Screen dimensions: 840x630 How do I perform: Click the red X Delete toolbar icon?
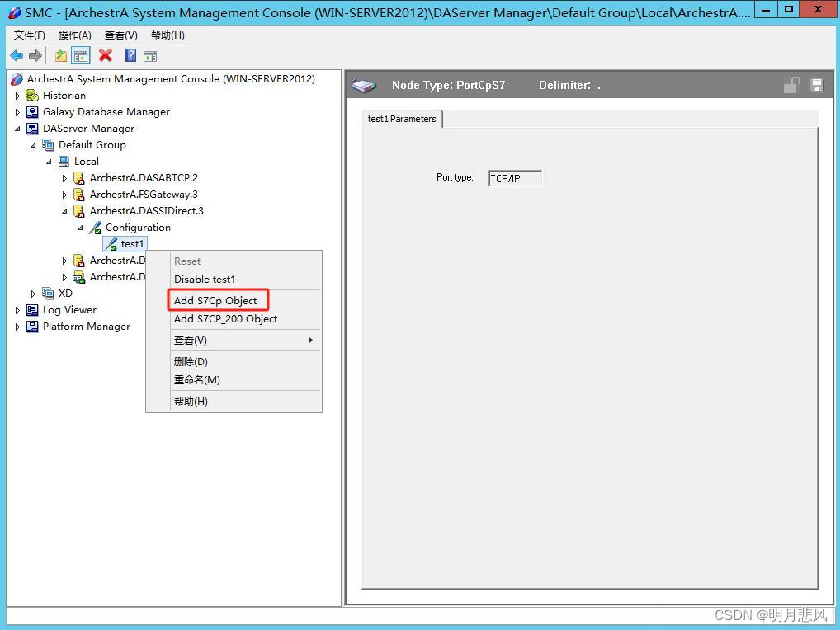tap(106, 55)
